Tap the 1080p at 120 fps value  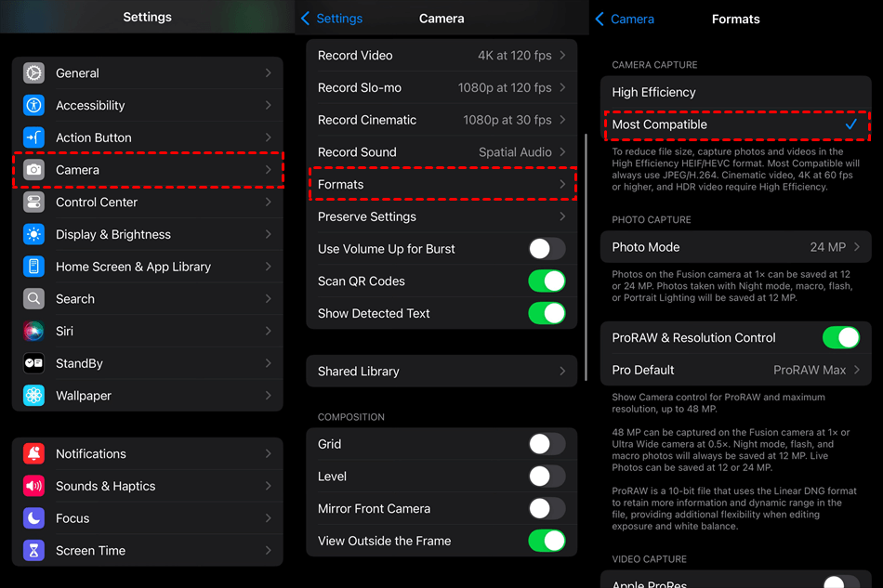[505, 87]
